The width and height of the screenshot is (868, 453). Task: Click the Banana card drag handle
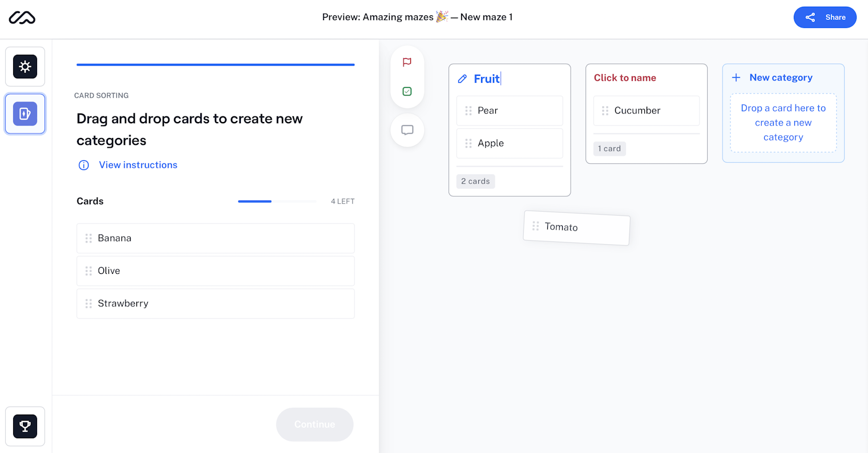point(88,238)
